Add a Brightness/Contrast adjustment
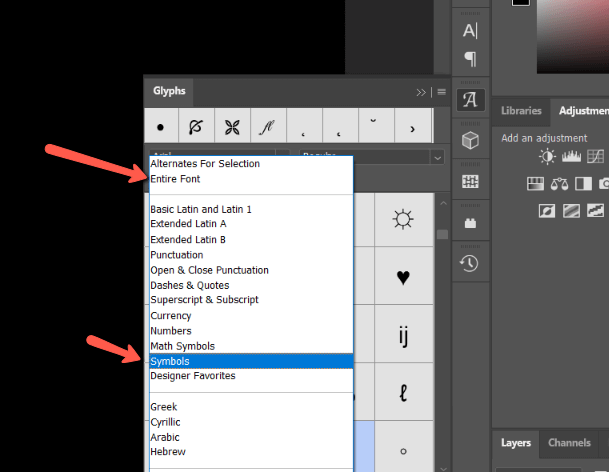Viewport: 609px width, 472px height. click(547, 157)
